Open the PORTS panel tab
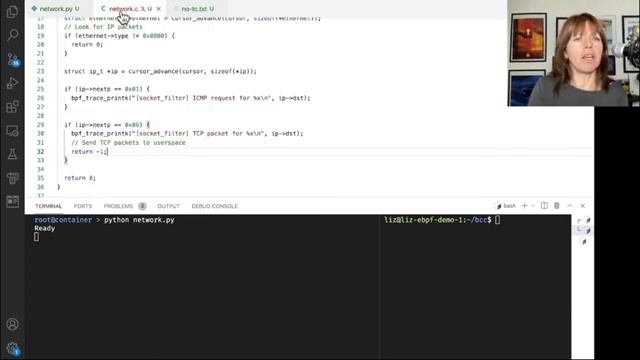 pyautogui.click(x=83, y=206)
